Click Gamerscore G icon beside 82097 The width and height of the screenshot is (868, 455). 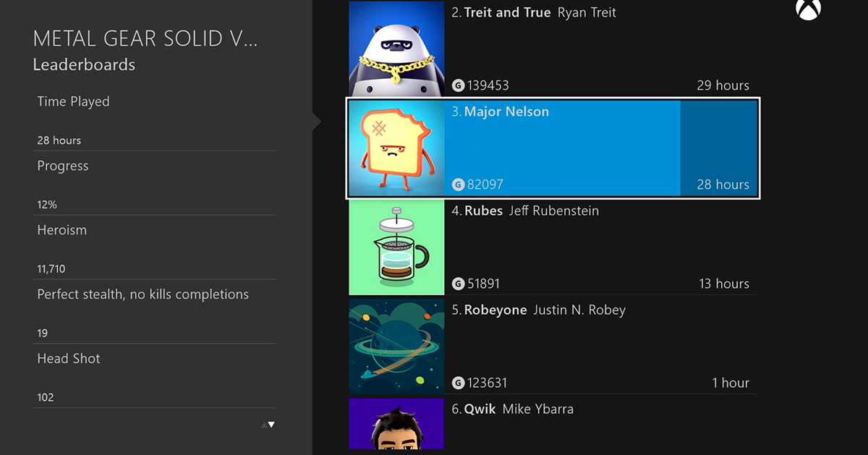click(458, 184)
